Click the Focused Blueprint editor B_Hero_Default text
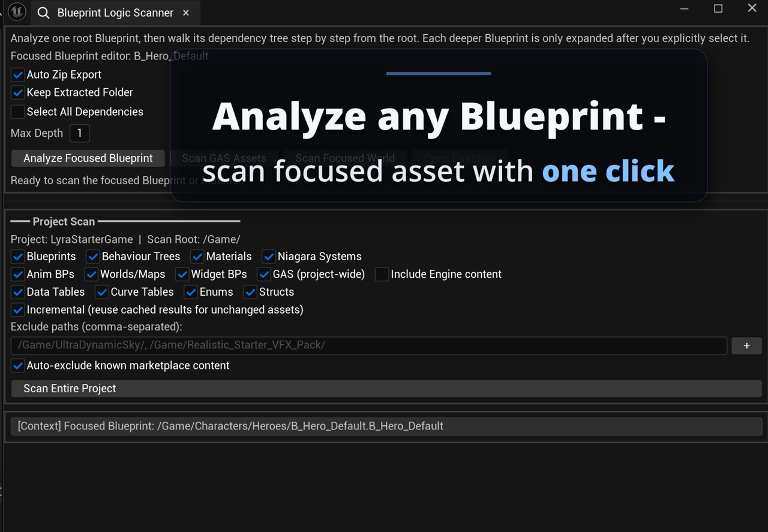The image size is (768, 532). click(110, 56)
